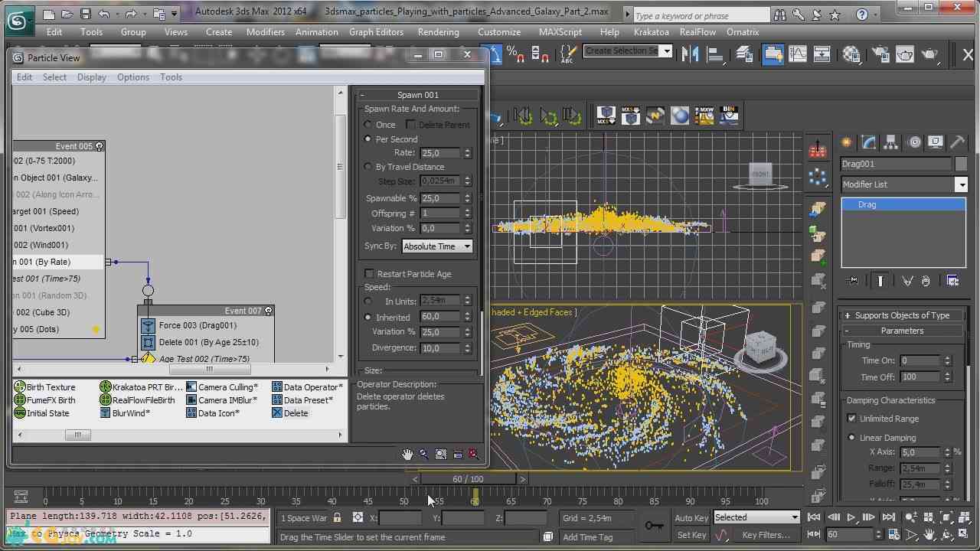The image size is (980, 551).
Task: Open Rendered Frame Window icon
Action: point(905,54)
